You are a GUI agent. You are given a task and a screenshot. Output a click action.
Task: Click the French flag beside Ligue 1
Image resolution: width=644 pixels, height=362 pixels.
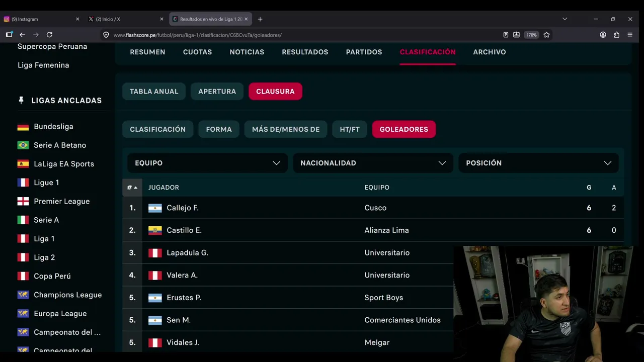[x=23, y=183]
